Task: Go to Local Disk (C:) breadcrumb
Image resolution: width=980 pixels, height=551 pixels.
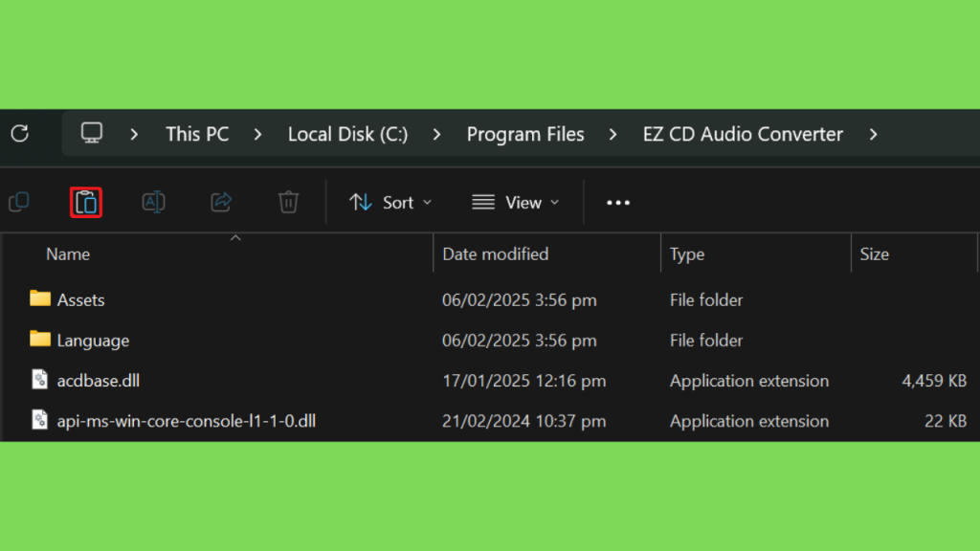Action: click(x=347, y=135)
